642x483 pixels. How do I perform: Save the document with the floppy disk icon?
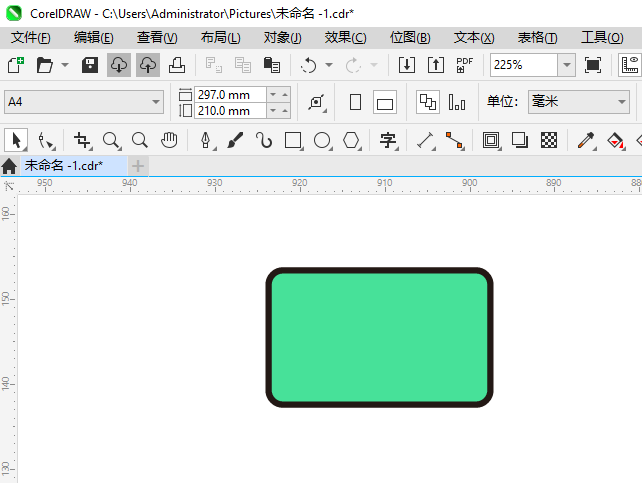pos(90,65)
